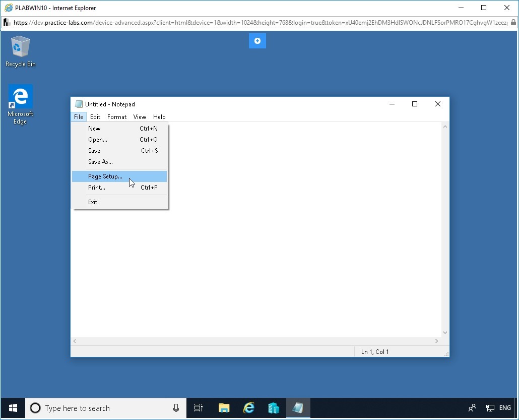Click the Notepad resize grip corner

click(x=446, y=354)
